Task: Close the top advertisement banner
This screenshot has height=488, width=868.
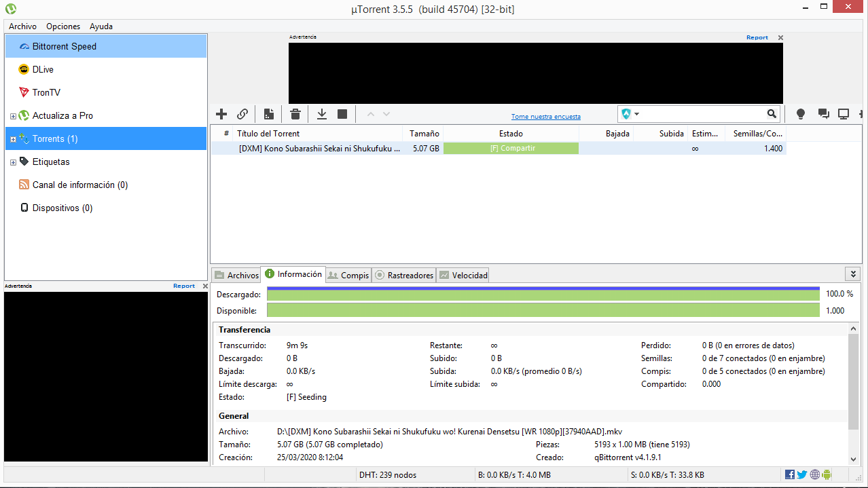Action: pyautogui.click(x=780, y=37)
